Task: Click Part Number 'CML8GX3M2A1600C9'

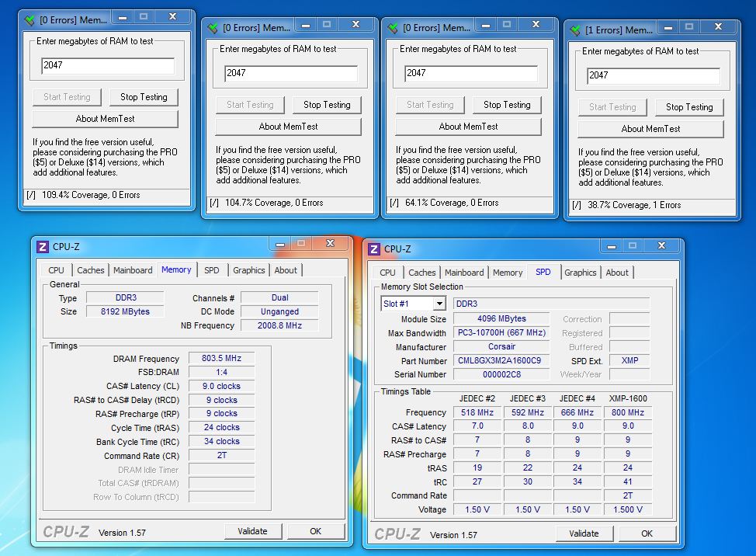Action: coord(501,360)
